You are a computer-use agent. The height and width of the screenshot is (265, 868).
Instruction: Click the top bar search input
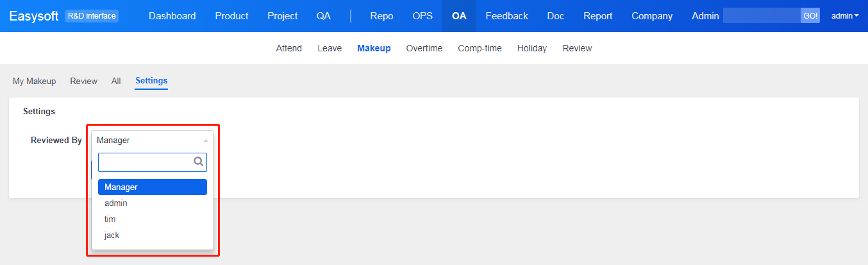click(x=762, y=16)
